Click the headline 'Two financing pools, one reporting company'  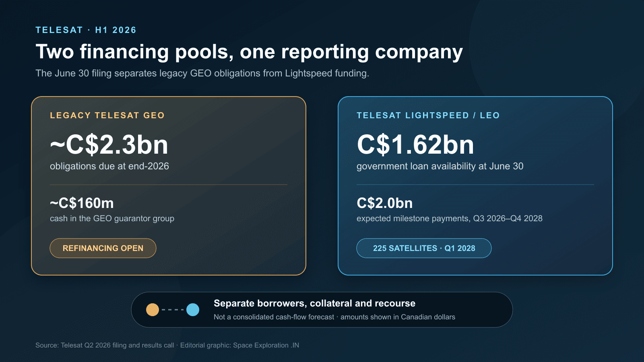click(249, 52)
